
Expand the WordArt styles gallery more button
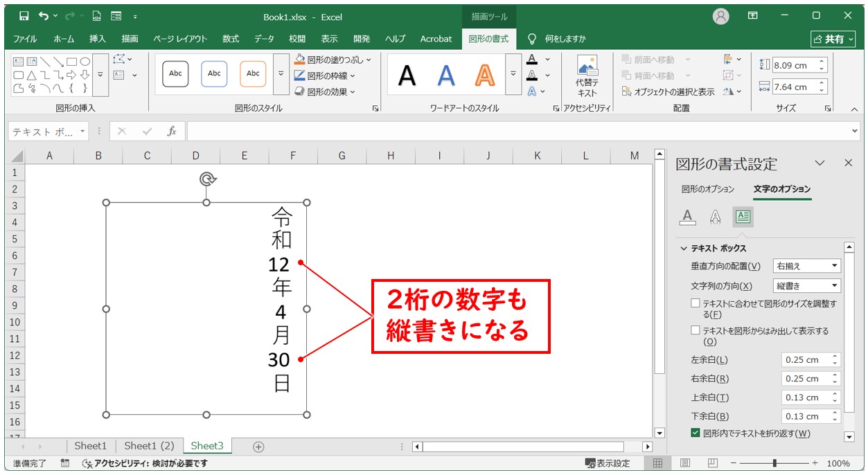pos(513,73)
